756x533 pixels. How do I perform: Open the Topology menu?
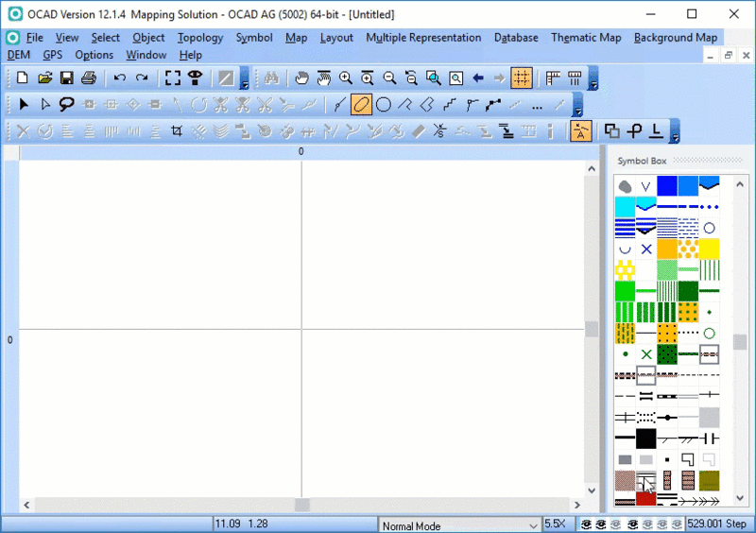coord(200,38)
